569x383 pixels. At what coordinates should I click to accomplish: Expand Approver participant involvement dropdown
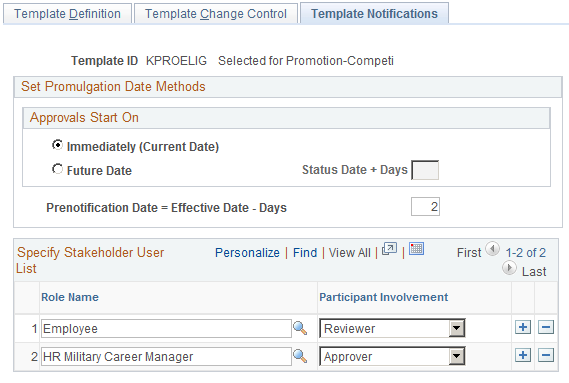point(457,356)
